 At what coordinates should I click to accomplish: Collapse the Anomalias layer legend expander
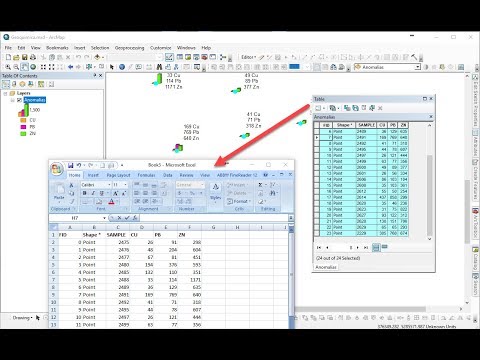12,100
